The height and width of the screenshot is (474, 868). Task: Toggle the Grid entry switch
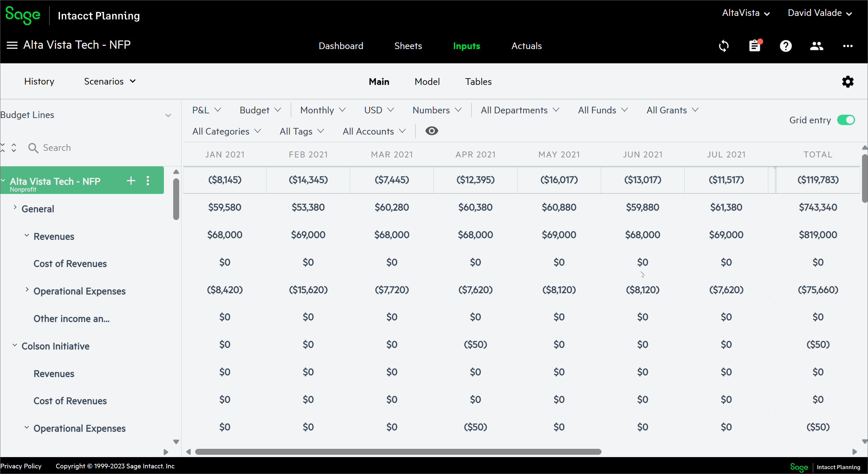pyautogui.click(x=846, y=120)
